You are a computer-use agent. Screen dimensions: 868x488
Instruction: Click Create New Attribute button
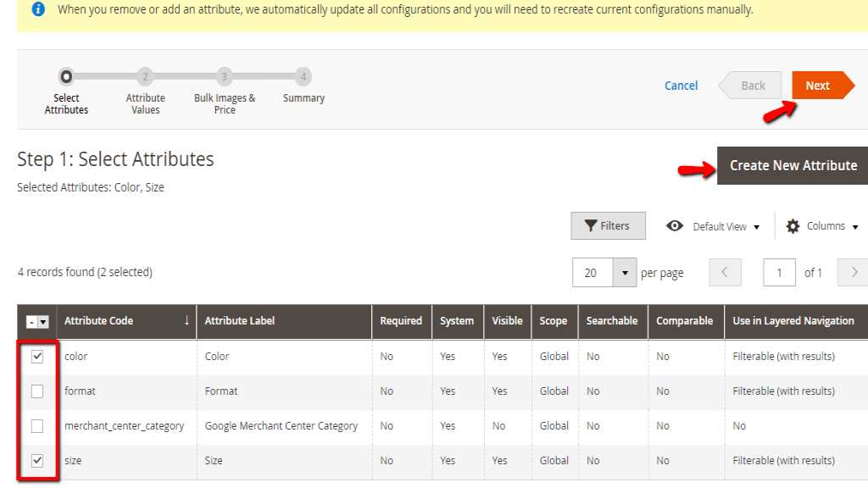pyautogui.click(x=793, y=165)
